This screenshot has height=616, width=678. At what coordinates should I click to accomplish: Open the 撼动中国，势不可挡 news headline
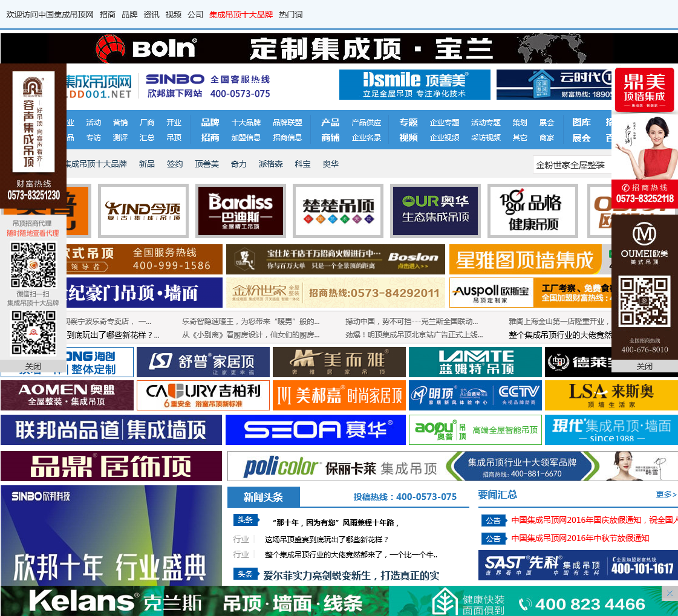pos(412,322)
